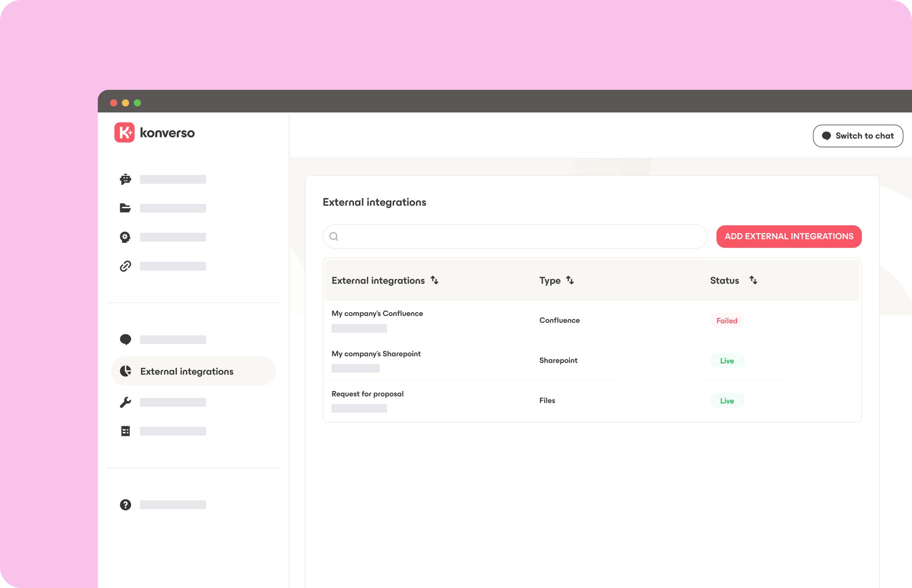Select External integrations in the sidebar menu
This screenshot has height=588, width=912.
click(x=187, y=371)
